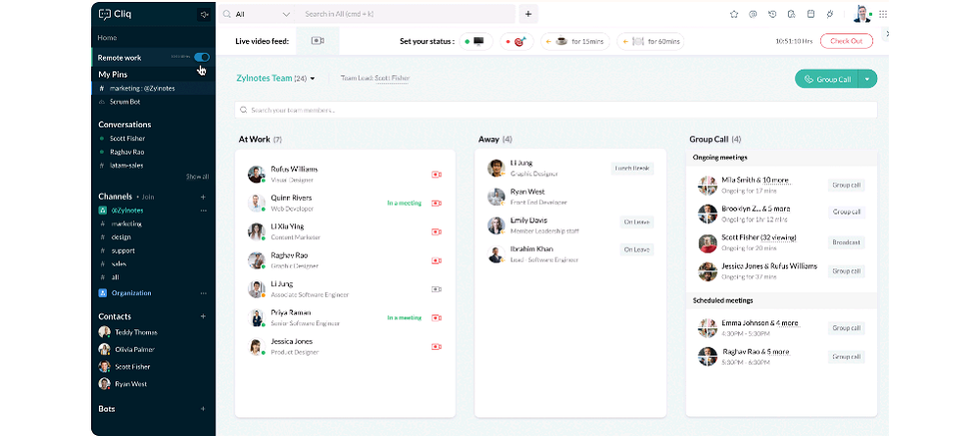Open the calendar icon in top bar
Viewport: 980px width, 436px height.
[x=810, y=14]
